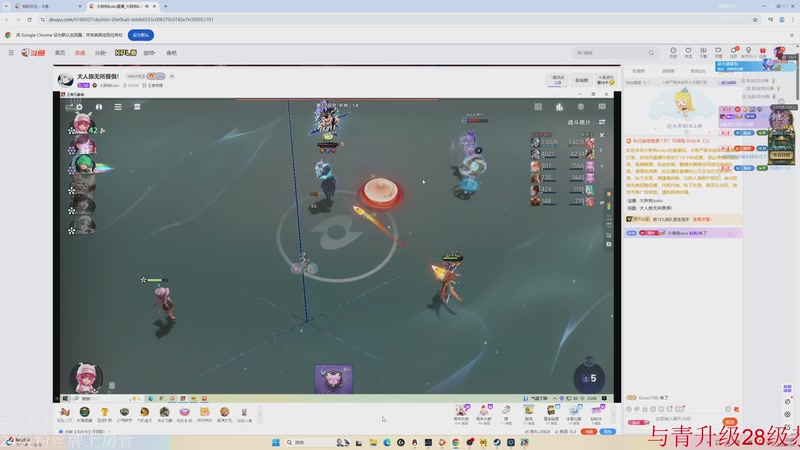Viewport: 800px width, 450px height.
Task: Expand the 游戏 dropdown in navigation
Action: (x=149, y=53)
